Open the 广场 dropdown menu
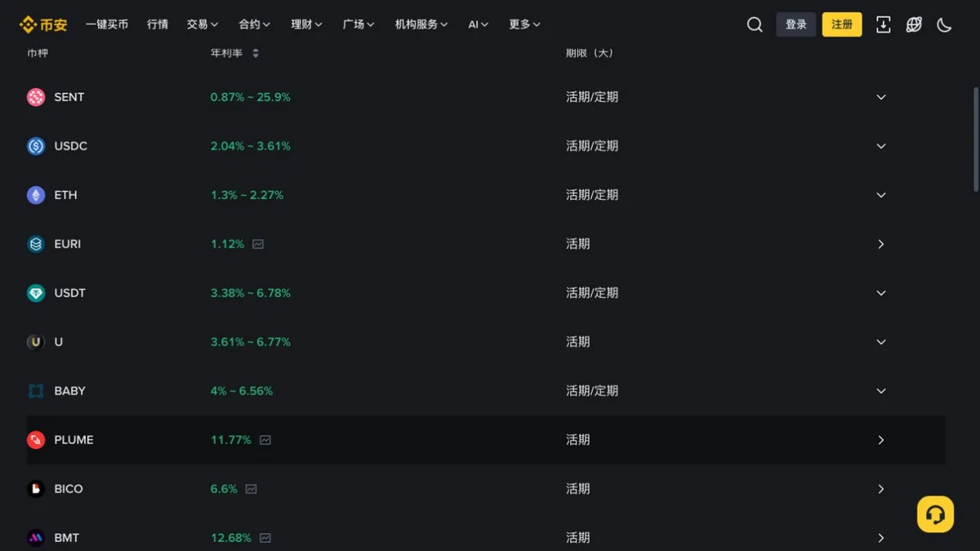This screenshot has width=980, height=551. point(359,24)
